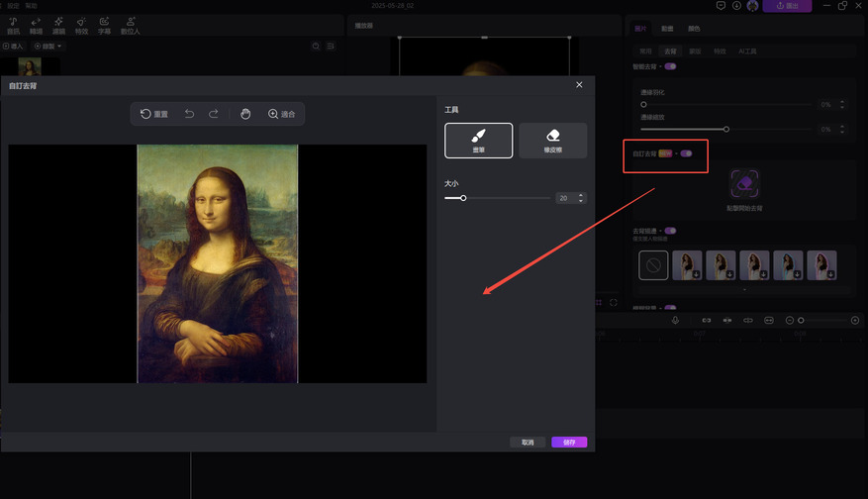Select the 蒙版 sub-tab

tap(695, 50)
